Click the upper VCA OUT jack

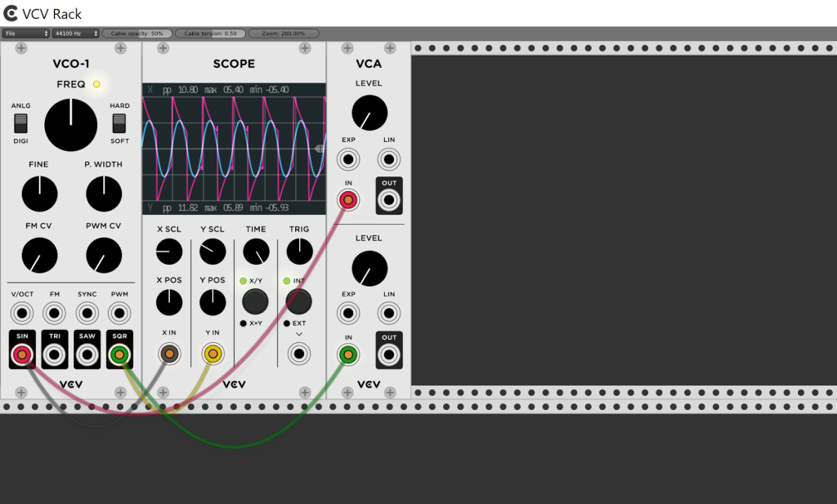(x=389, y=200)
